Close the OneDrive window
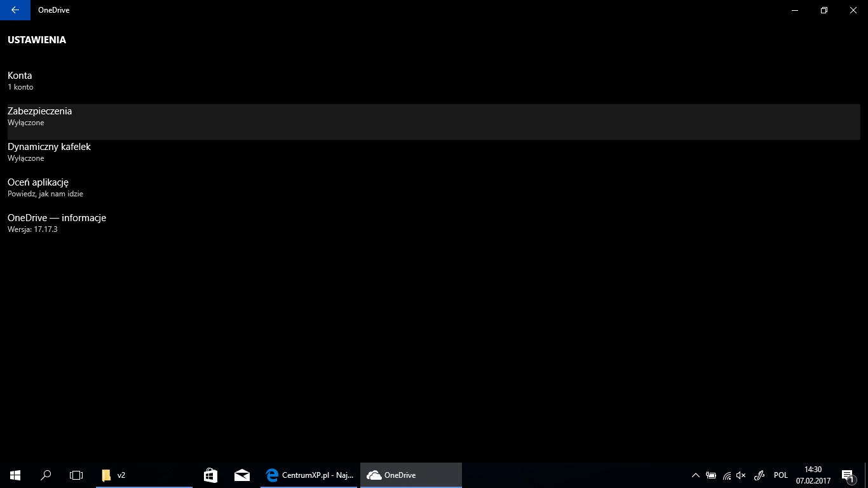Image resolution: width=868 pixels, height=488 pixels. coord(853,10)
